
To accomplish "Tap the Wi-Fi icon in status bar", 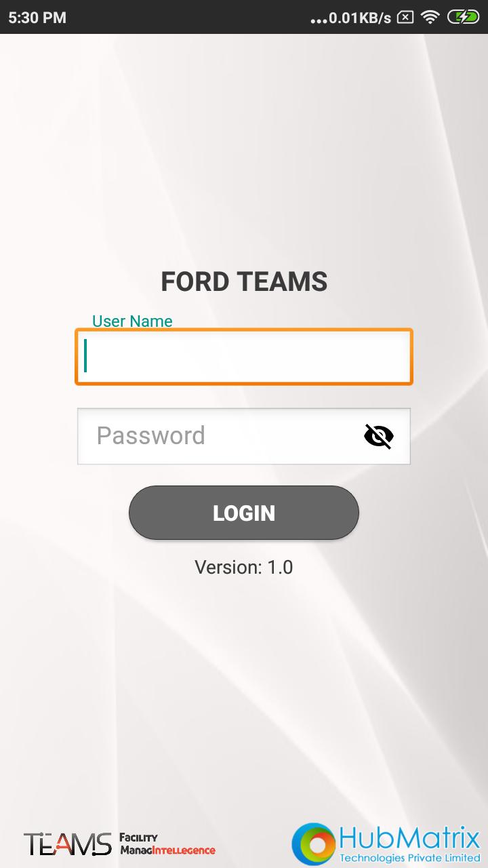I will [x=430, y=17].
